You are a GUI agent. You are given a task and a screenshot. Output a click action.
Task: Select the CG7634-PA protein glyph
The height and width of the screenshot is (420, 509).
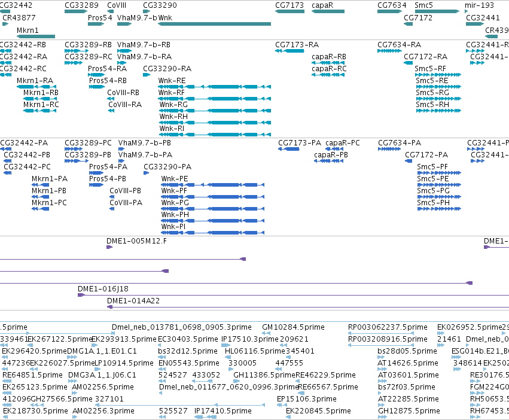pyautogui.click(x=389, y=149)
